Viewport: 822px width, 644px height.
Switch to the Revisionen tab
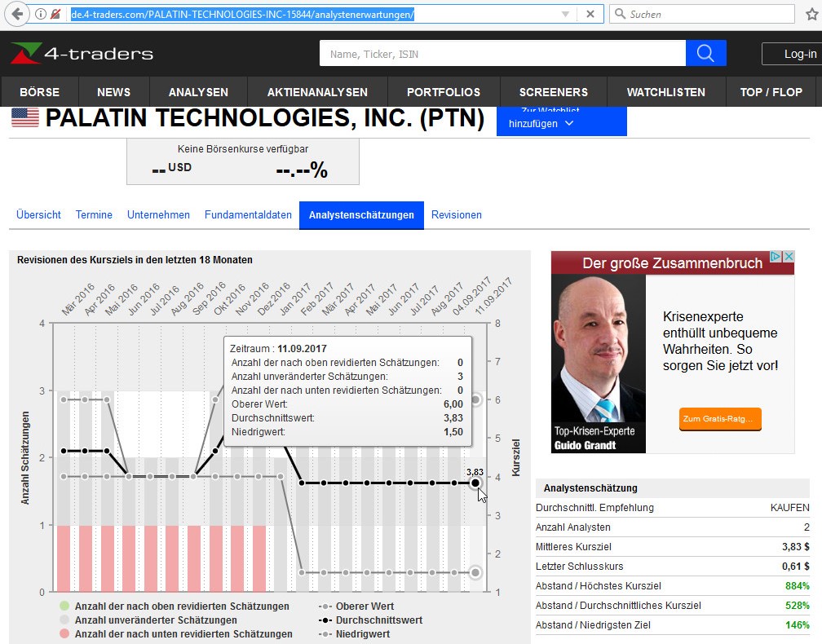coord(457,215)
